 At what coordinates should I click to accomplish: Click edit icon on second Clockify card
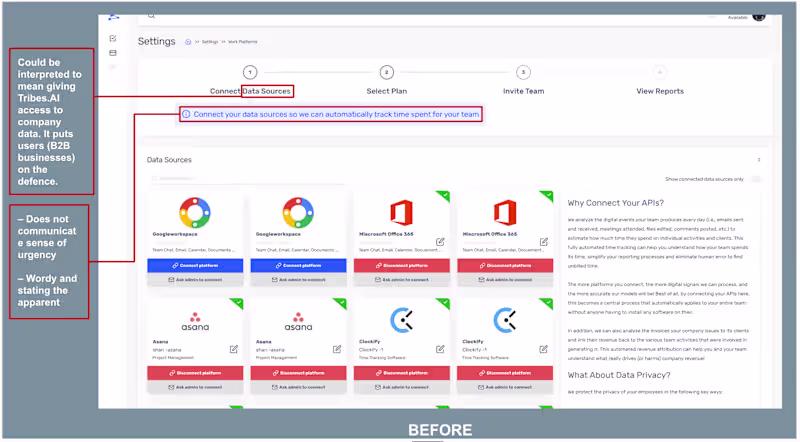coord(543,349)
